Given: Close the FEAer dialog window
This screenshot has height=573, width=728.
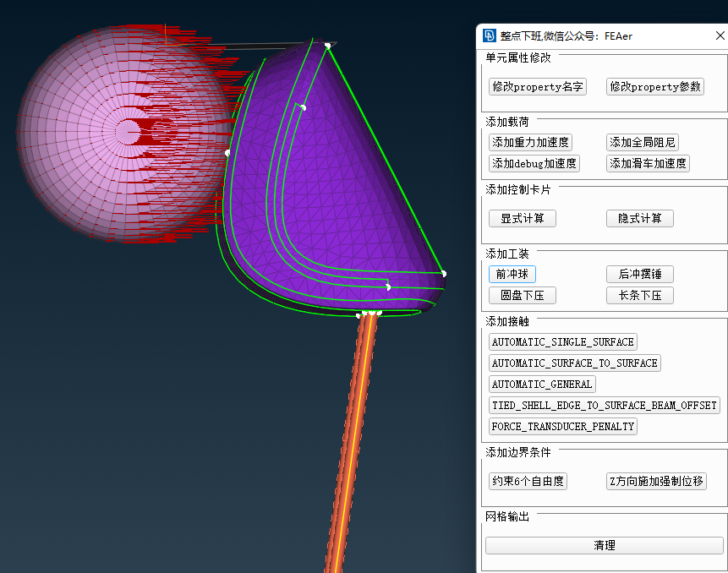Looking at the screenshot, I should (720, 35).
